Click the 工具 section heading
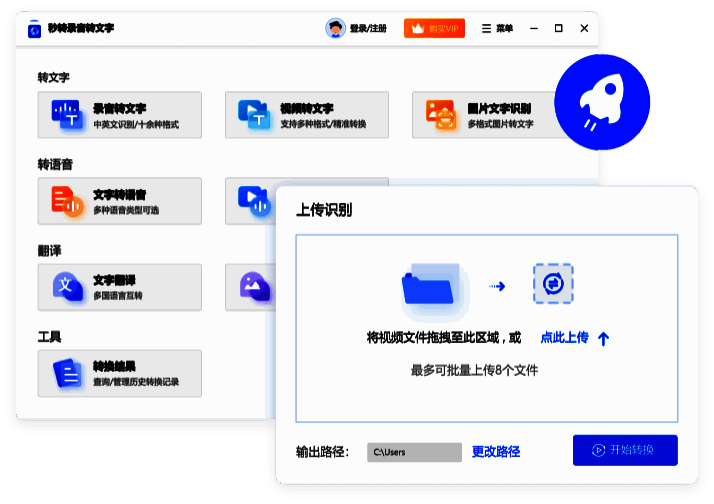This screenshot has width=714, height=504. tap(49, 337)
